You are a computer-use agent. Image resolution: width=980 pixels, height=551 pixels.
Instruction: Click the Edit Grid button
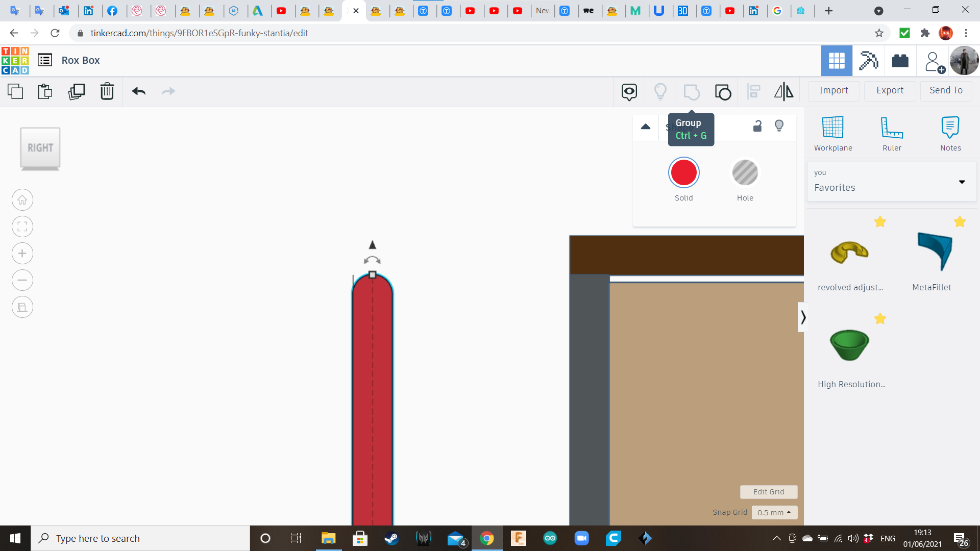click(x=769, y=492)
